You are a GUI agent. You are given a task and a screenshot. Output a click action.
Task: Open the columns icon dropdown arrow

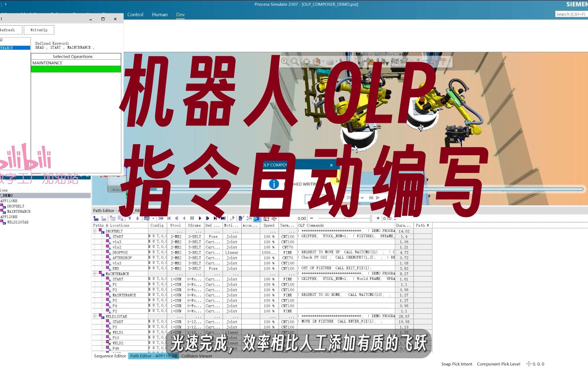153,218
